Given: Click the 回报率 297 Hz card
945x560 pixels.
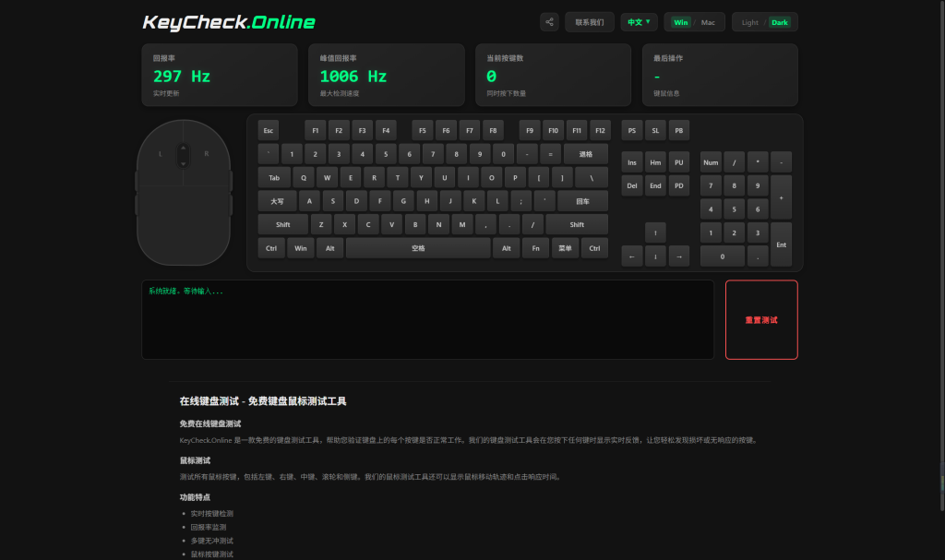Looking at the screenshot, I should coord(220,75).
